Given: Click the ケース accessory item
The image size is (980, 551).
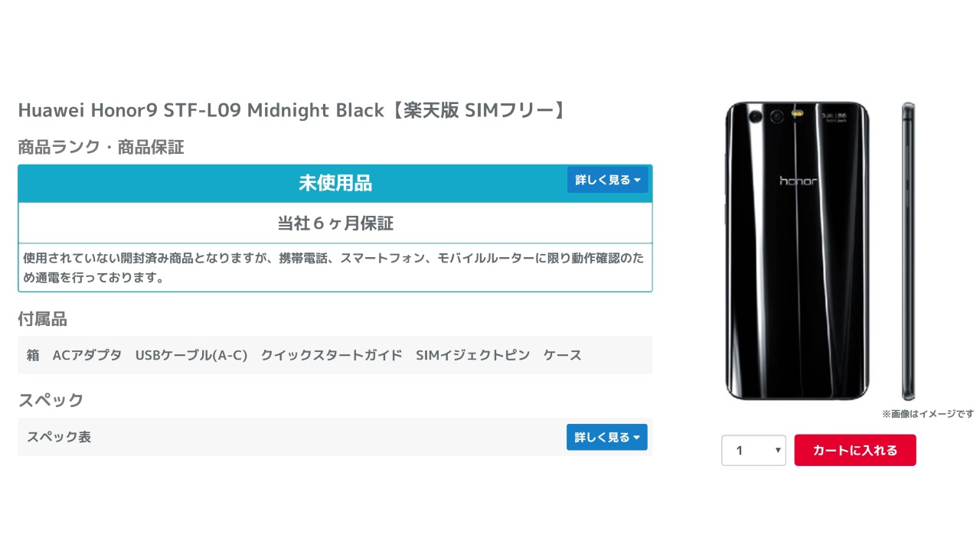Looking at the screenshot, I should pyautogui.click(x=563, y=355).
